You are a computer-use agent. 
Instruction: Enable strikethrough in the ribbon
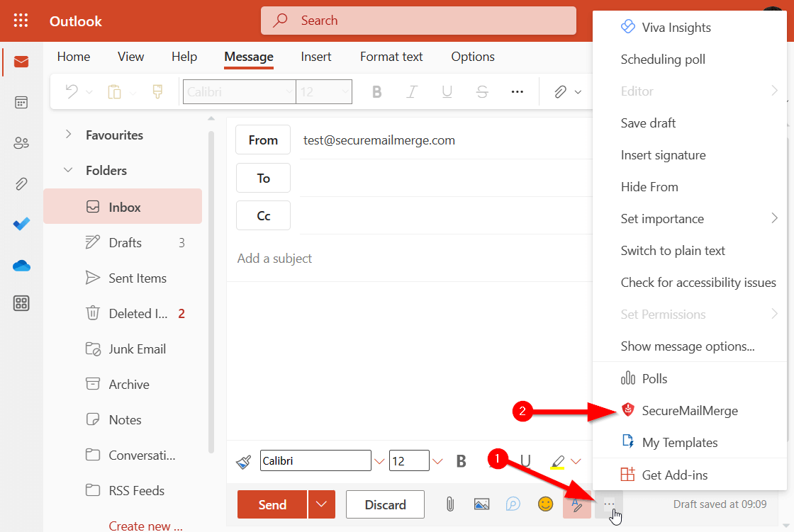pos(481,91)
